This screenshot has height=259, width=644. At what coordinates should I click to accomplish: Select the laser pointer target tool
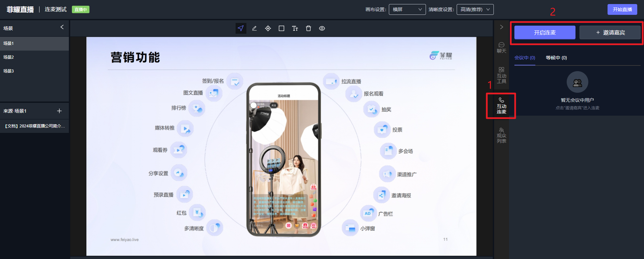[x=268, y=28]
